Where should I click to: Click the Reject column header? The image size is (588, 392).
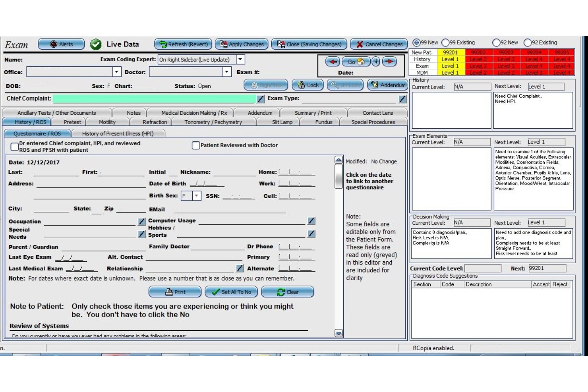[x=560, y=284]
